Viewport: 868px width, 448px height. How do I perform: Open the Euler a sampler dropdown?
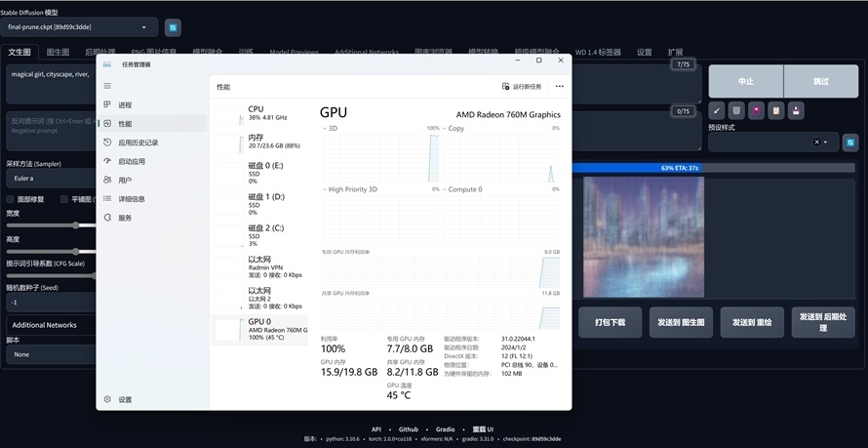click(x=51, y=179)
